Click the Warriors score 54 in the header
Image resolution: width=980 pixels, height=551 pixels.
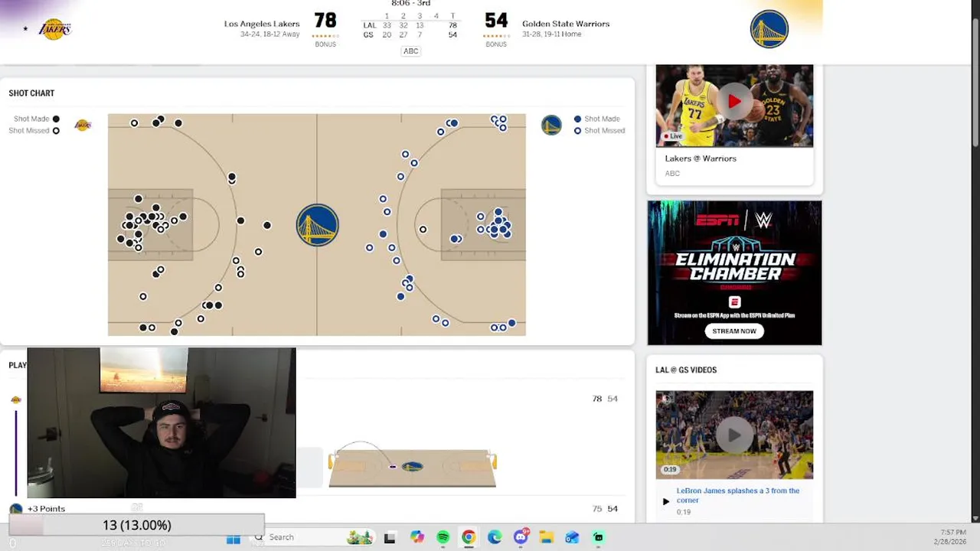click(496, 21)
